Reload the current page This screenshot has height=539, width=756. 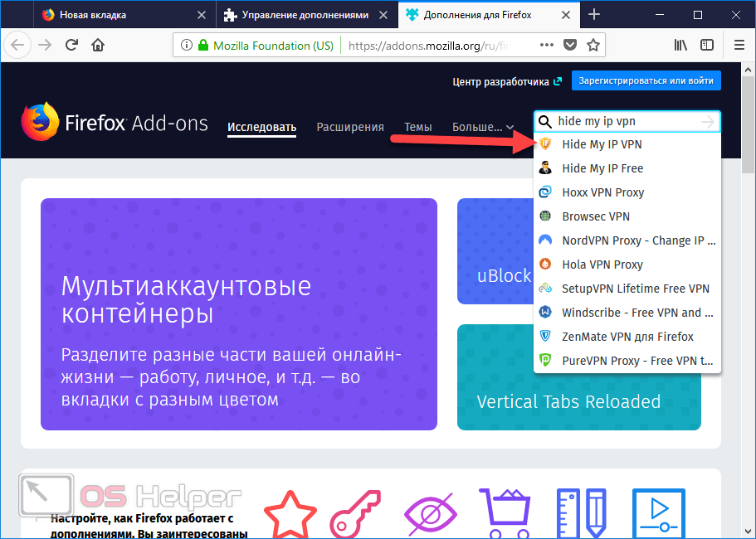point(71,46)
